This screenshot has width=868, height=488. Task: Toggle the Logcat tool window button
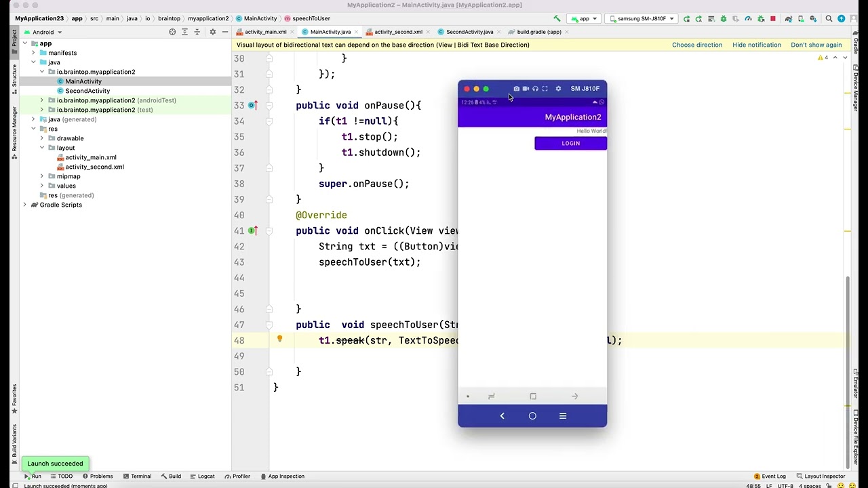[202, 476]
